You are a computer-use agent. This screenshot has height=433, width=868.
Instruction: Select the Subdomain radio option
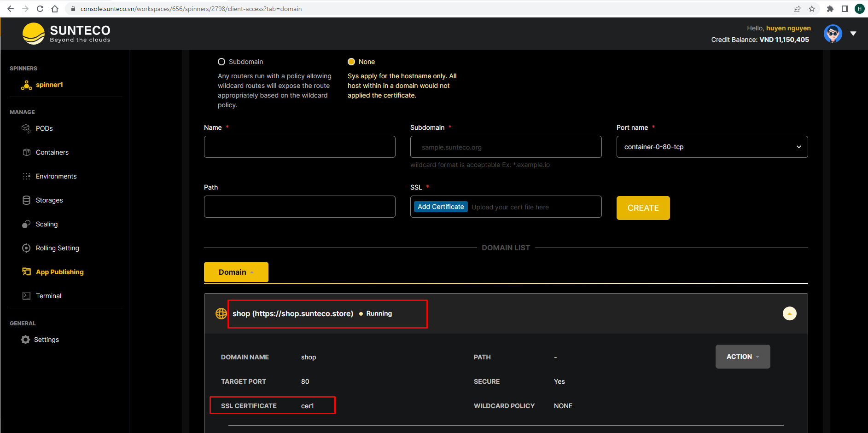click(221, 62)
